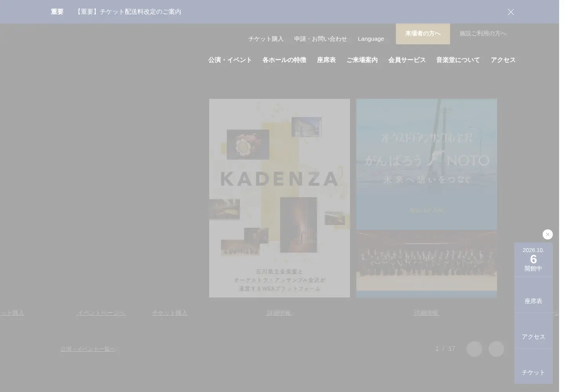Image resolution: width=565 pixels, height=392 pixels.
Task: Open チケット購入 in the top utility navigation
Action: [x=266, y=39]
